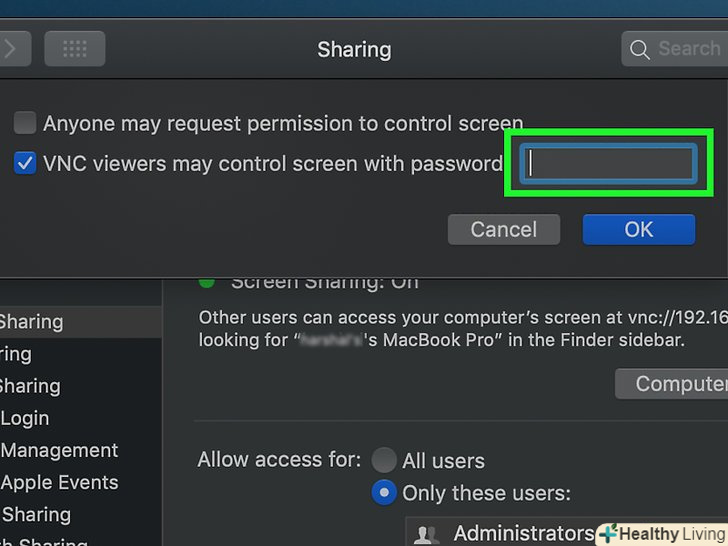Uncheck VNC viewers may control screen
Viewport: 728px width, 546px height.
point(25,163)
